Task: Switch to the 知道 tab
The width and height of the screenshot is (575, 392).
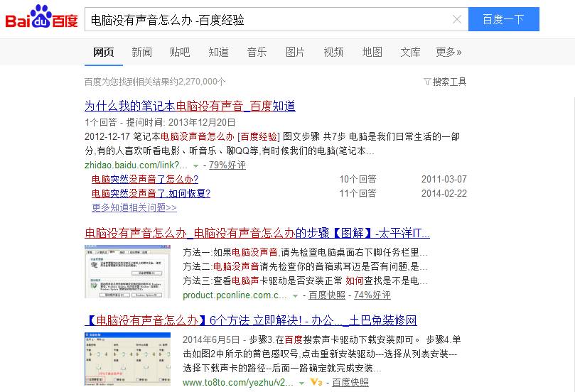Action: (x=219, y=52)
